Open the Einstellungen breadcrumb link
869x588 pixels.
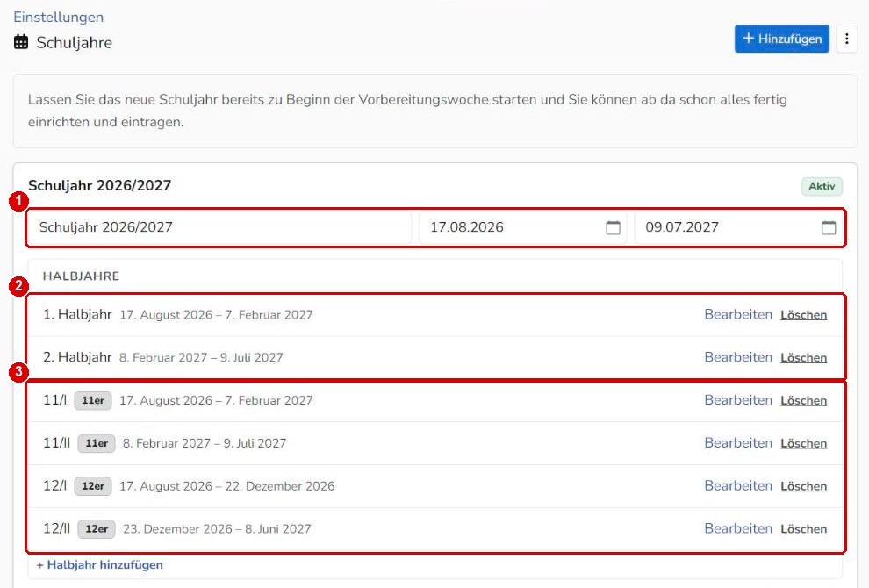pos(58,18)
